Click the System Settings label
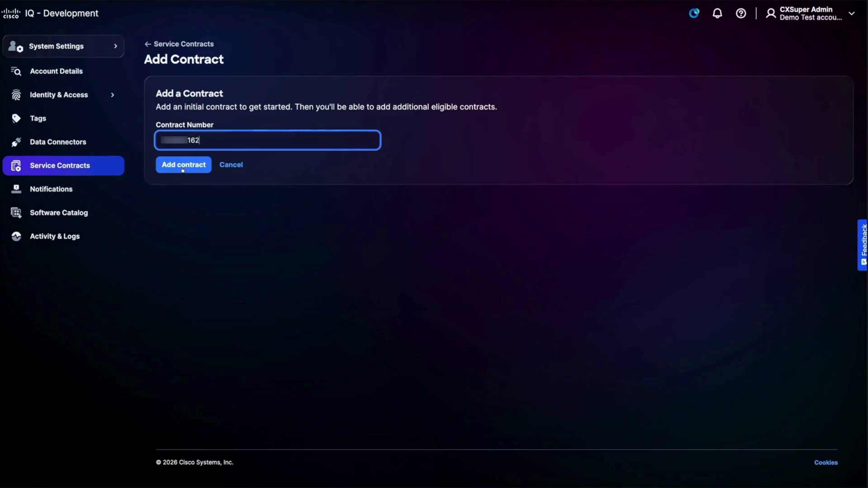Image resolution: width=868 pixels, height=488 pixels. pyautogui.click(x=56, y=46)
